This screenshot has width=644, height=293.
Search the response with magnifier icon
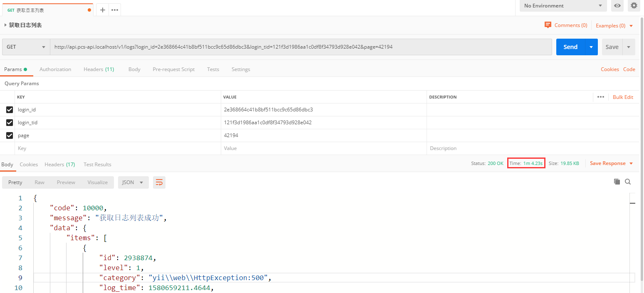[x=628, y=182]
